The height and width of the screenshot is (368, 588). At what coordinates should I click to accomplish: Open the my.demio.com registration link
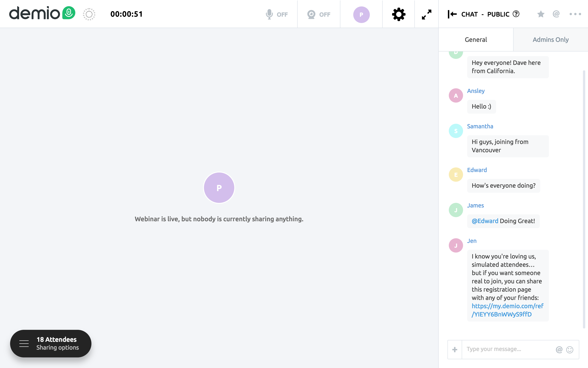[507, 310]
